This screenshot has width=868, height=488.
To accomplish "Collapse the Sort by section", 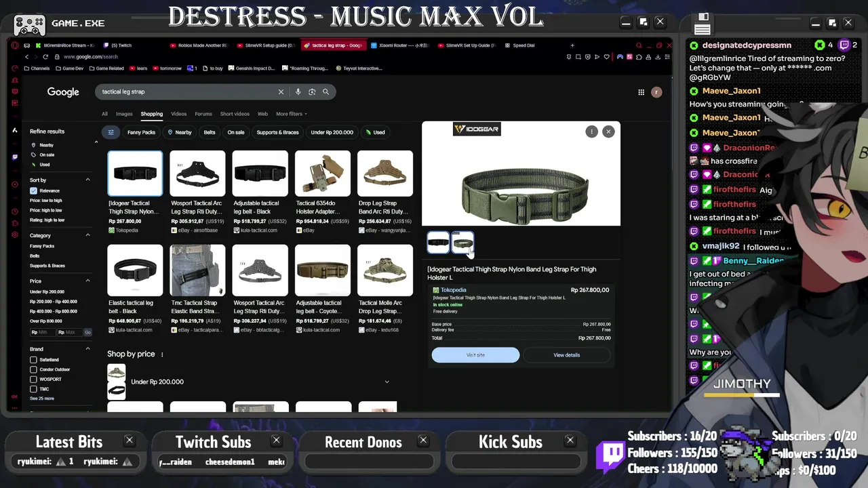I will tap(87, 180).
